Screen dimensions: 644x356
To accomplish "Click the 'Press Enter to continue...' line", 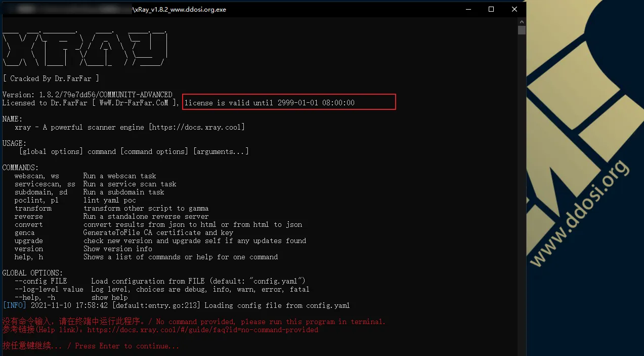I will 91,346.
